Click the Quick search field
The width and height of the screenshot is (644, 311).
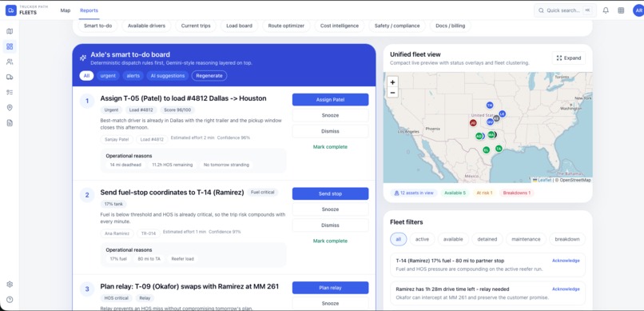565,10
